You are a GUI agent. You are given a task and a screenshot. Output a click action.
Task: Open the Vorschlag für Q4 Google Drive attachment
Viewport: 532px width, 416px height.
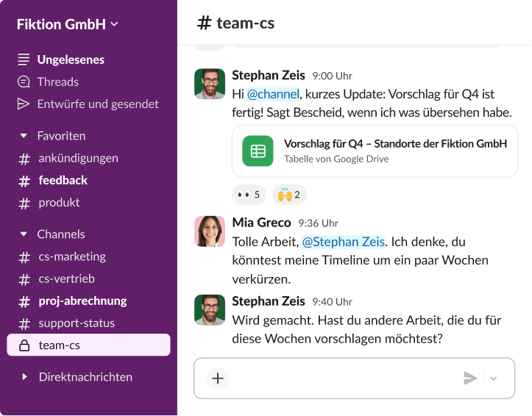(375, 151)
